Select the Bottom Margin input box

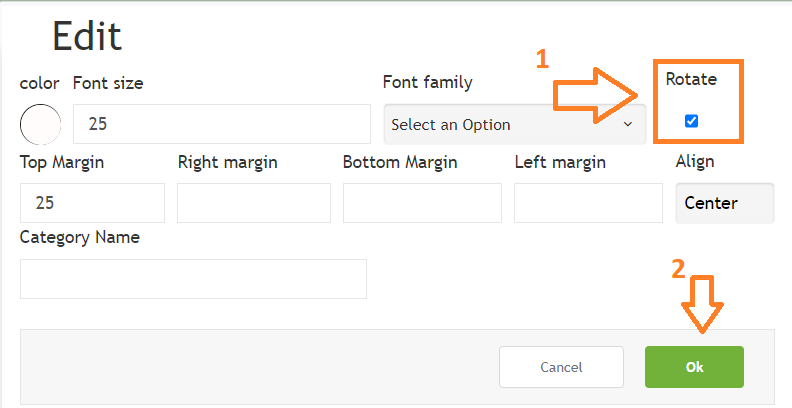tap(422, 202)
